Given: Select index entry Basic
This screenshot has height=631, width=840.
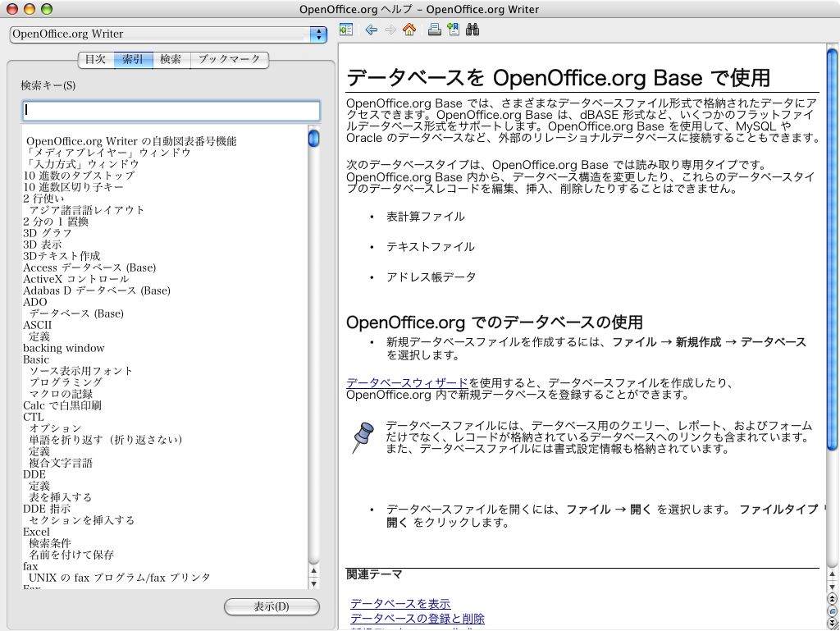Looking at the screenshot, I should pos(36,360).
